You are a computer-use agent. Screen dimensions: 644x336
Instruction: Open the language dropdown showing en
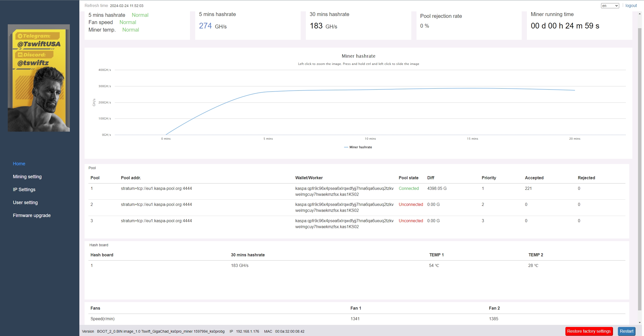coord(609,6)
